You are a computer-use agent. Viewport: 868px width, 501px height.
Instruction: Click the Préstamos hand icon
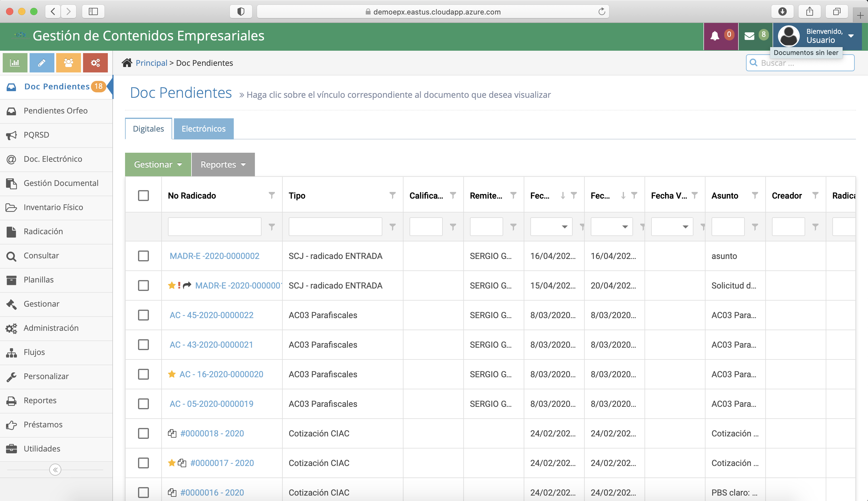point(11,425)
